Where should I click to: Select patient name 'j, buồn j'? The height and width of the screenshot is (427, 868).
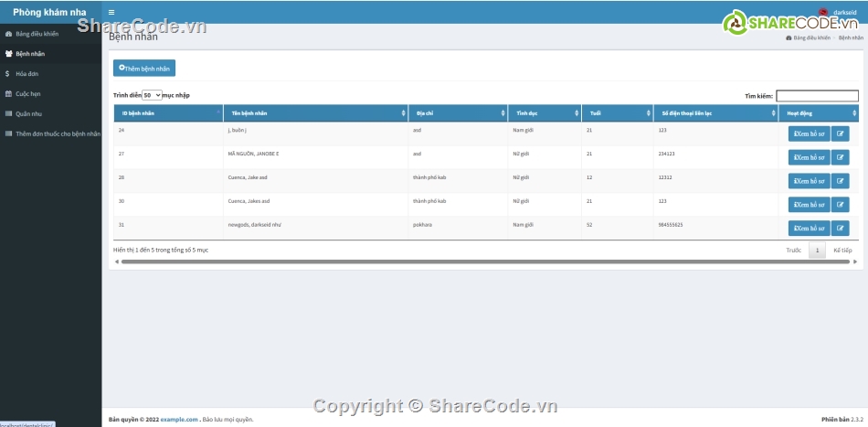(237, 130)
